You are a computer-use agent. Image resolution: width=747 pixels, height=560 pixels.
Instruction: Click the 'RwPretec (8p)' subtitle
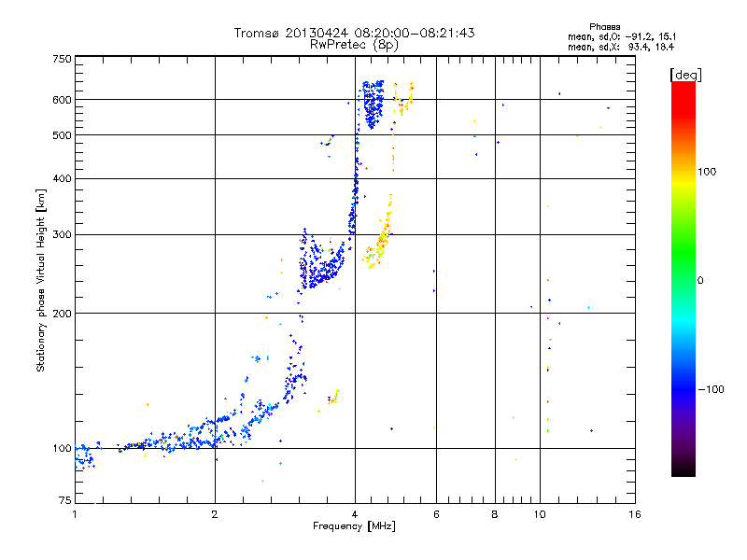(x=354, y=45)
